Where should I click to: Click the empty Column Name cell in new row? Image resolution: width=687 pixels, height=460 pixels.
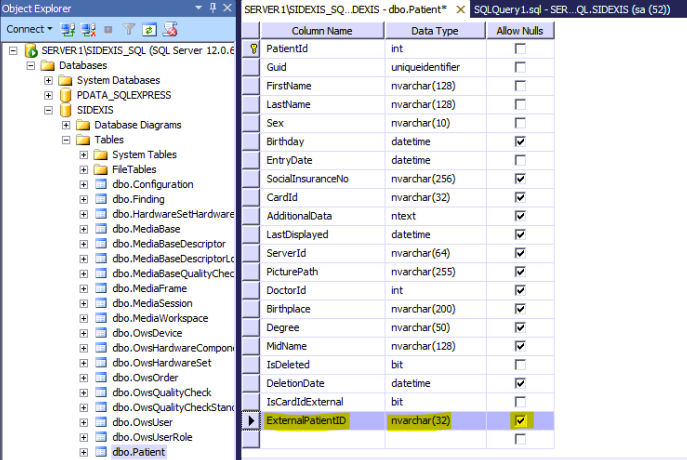(x=322, y=439)
